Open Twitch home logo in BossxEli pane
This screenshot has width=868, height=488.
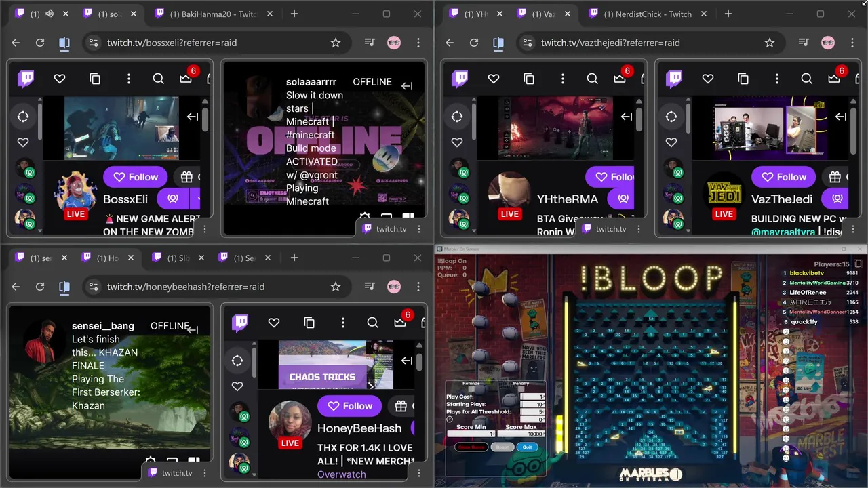26,79
